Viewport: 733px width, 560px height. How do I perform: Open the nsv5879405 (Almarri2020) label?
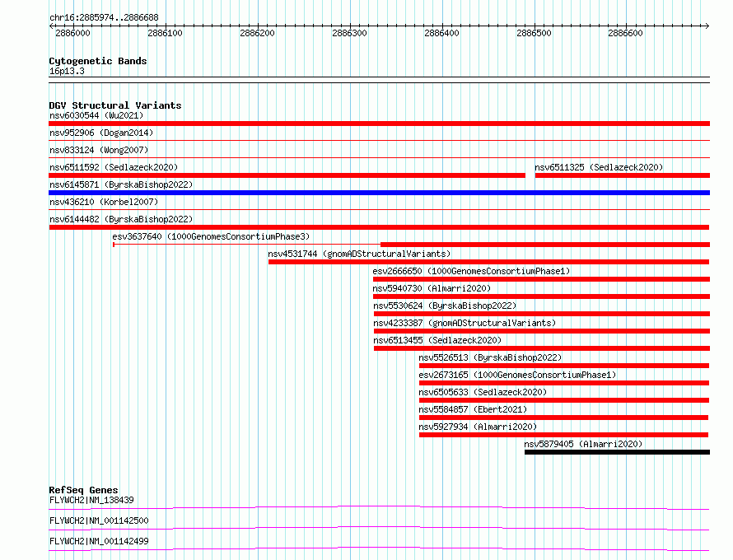[x=583, y=444]
